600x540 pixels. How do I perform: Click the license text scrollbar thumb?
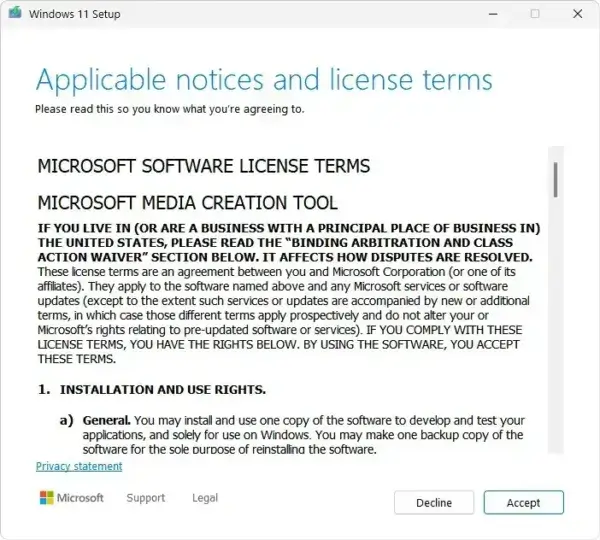(556, 180)
